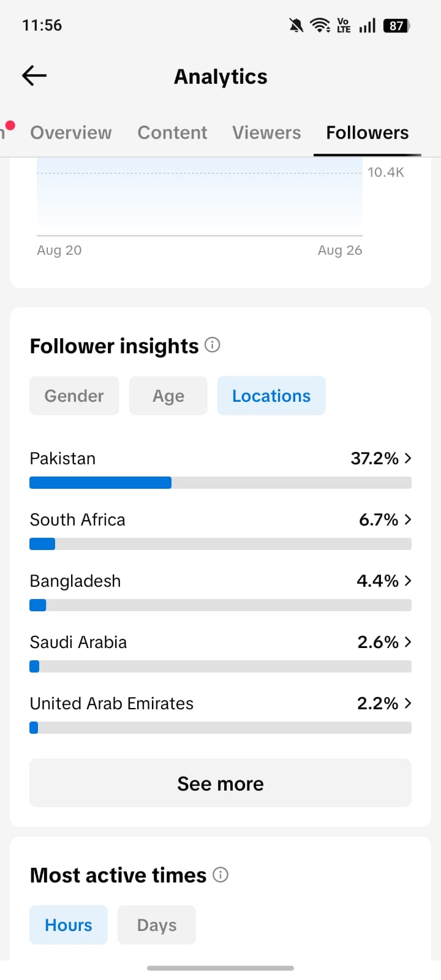This screenshot has height=980, width=441.
Task: Switch to the Viewers tab
Action: tap(266, 132)
